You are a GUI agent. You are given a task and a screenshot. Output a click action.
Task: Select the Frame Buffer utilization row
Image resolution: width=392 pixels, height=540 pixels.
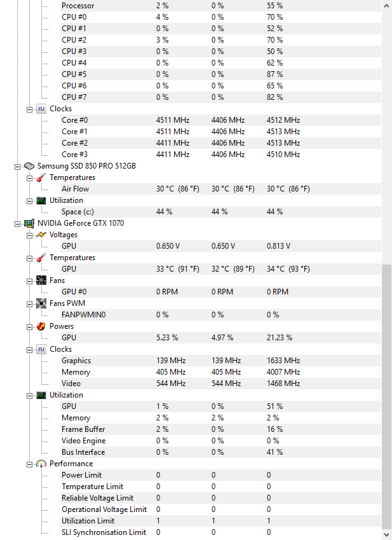(220, 429)
